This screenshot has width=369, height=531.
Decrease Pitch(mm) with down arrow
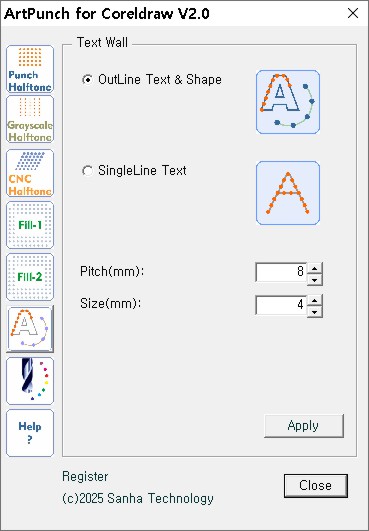315,280
